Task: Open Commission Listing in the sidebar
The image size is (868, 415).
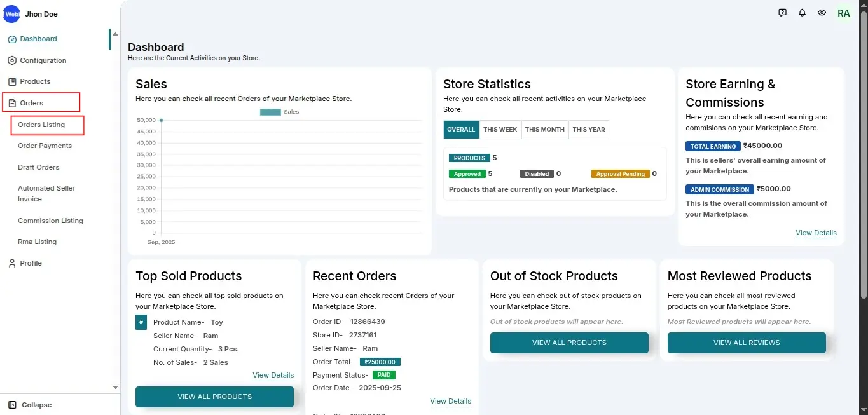Action: click(x=50, y=221)
